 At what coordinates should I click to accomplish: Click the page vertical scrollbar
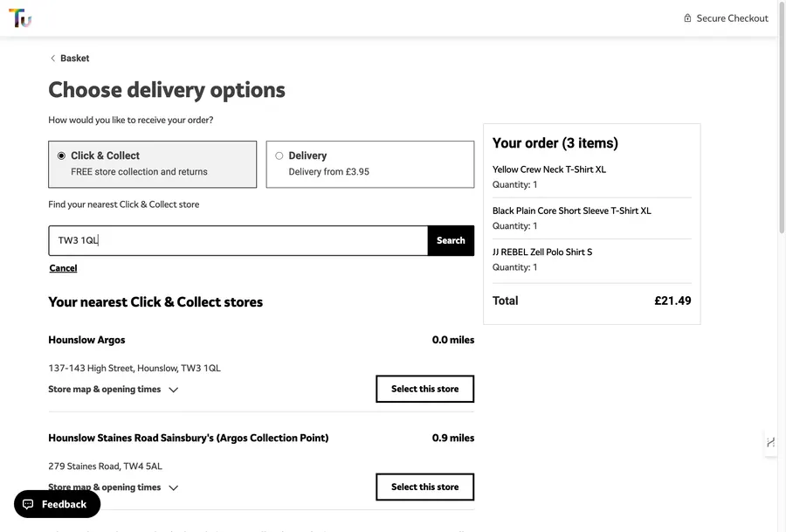tap(782, 118)
